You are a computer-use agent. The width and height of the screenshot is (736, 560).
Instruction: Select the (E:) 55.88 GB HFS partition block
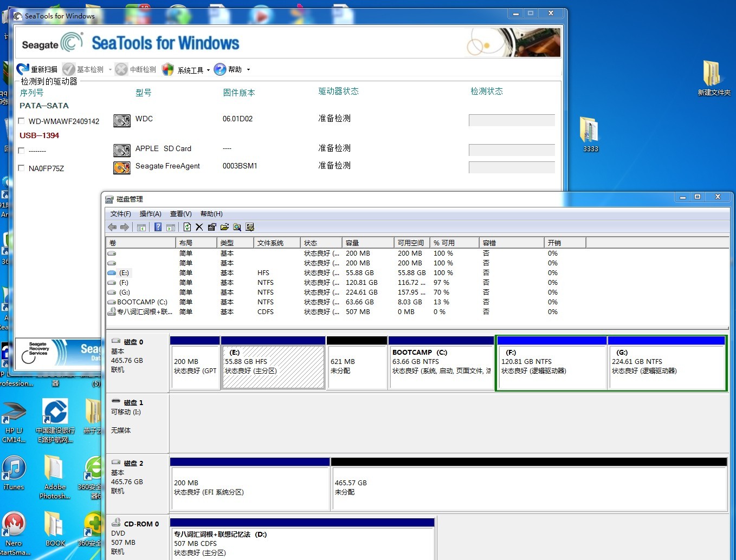tap(273, 363)
